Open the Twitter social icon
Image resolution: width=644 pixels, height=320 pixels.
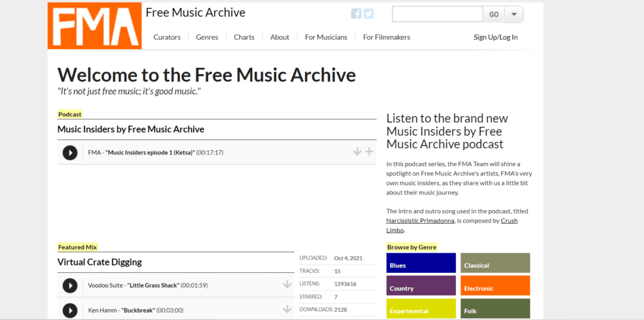369,14
